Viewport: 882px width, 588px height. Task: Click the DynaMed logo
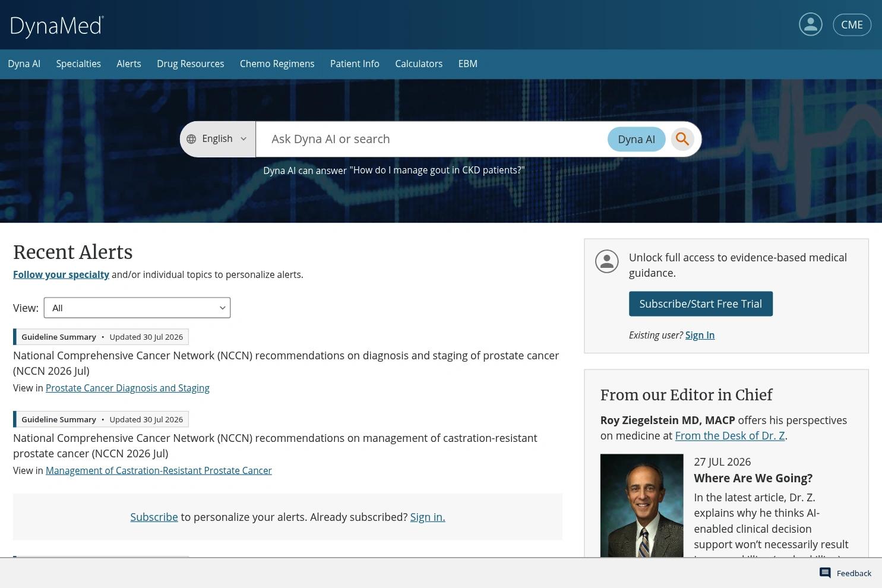[x=57, y=26]
